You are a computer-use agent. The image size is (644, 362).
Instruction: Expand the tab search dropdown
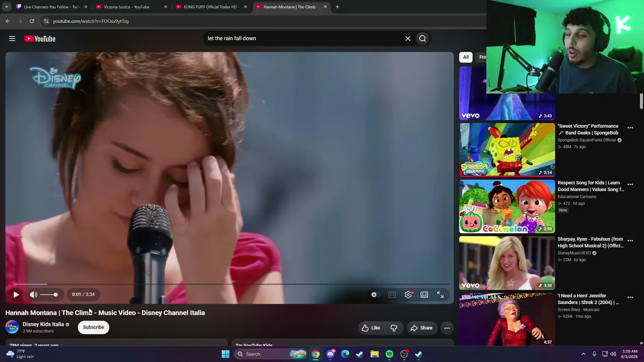(x=6, y=7)
